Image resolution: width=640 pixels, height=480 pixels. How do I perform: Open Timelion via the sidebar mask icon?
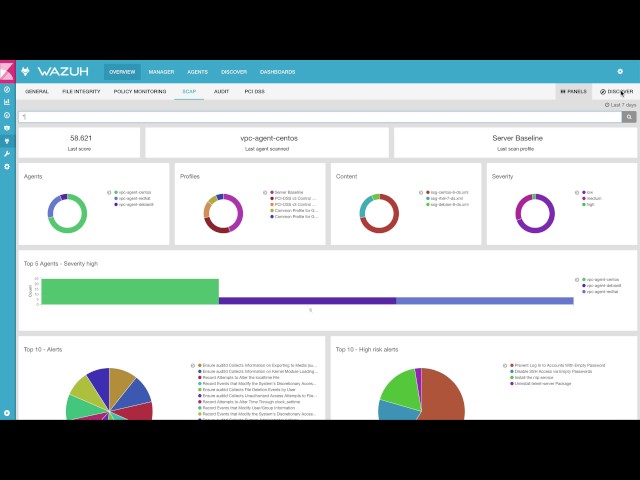[7, 128]
